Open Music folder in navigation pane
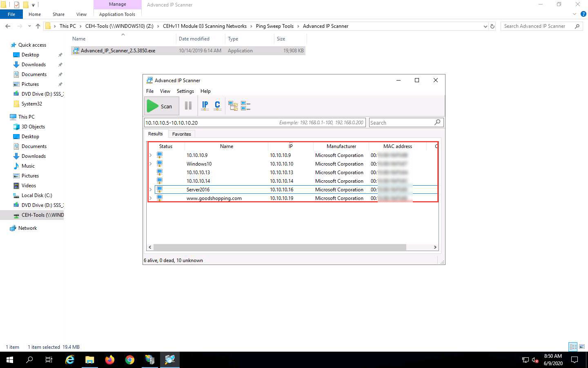 pos(28,166)
